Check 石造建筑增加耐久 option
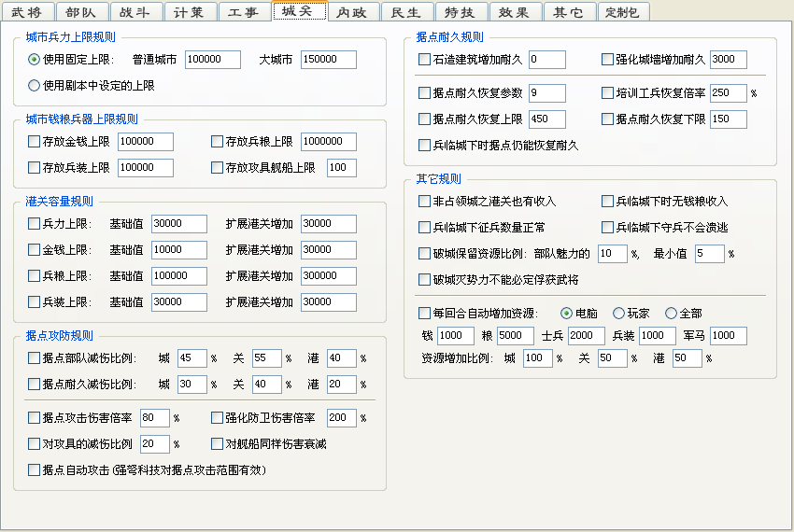This screenshot has width=794, height=532. pos(425,60)
